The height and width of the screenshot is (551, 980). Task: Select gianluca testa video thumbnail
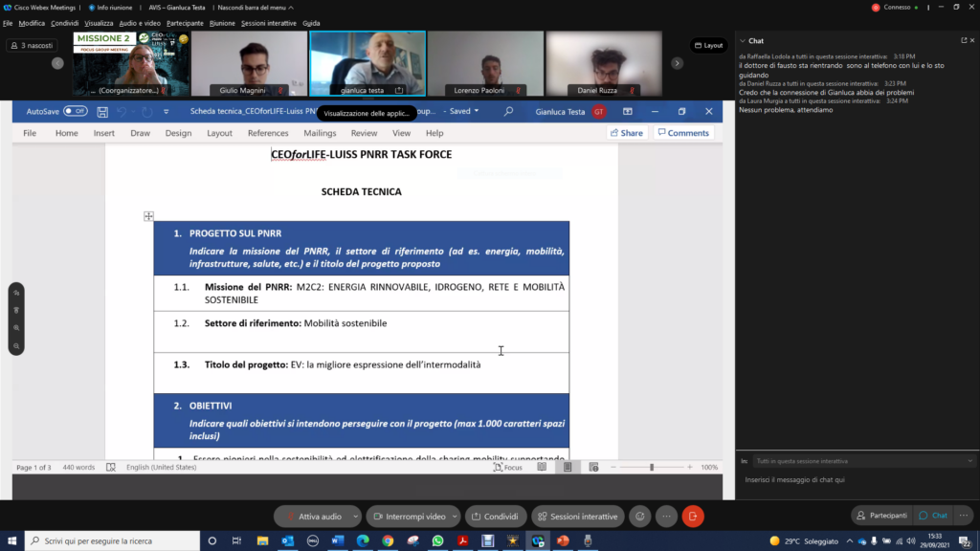[x=368, y=64]
